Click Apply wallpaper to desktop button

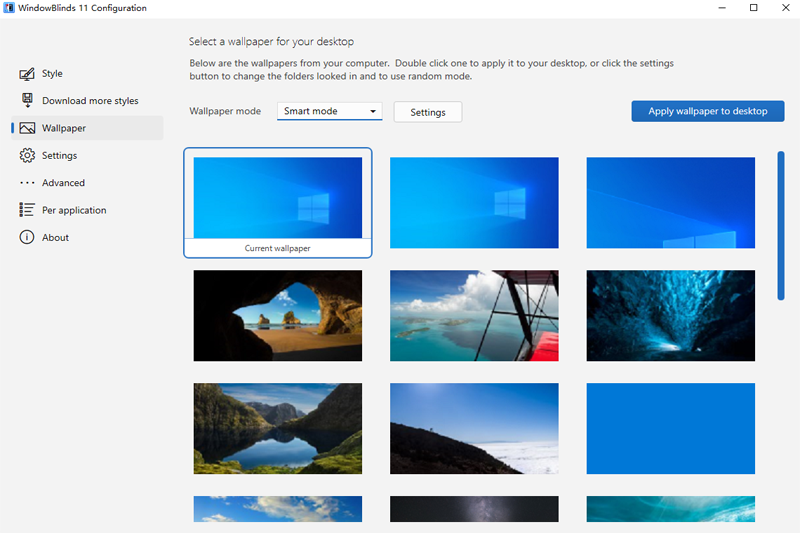coord(707,112)
